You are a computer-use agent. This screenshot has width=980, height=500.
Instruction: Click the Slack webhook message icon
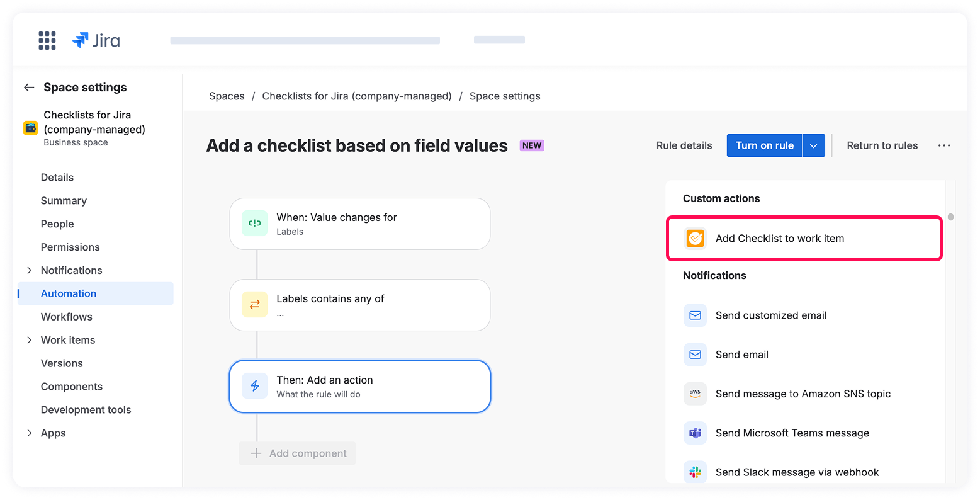coord(696,472)
